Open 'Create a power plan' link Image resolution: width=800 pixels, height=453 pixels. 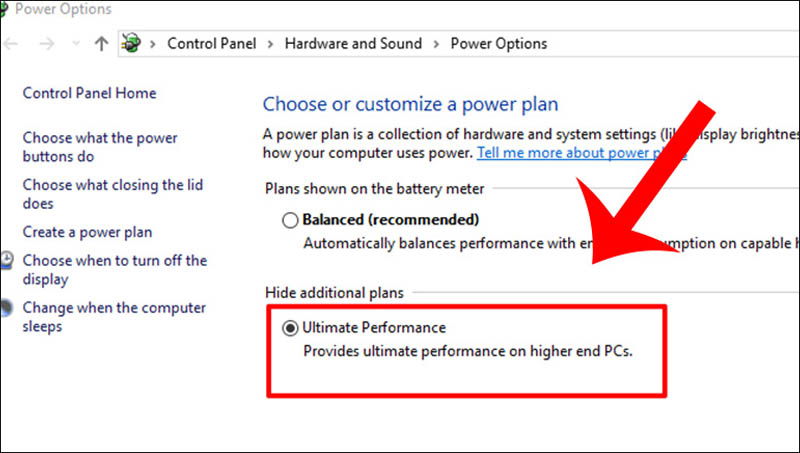click(x=87, y=232)
